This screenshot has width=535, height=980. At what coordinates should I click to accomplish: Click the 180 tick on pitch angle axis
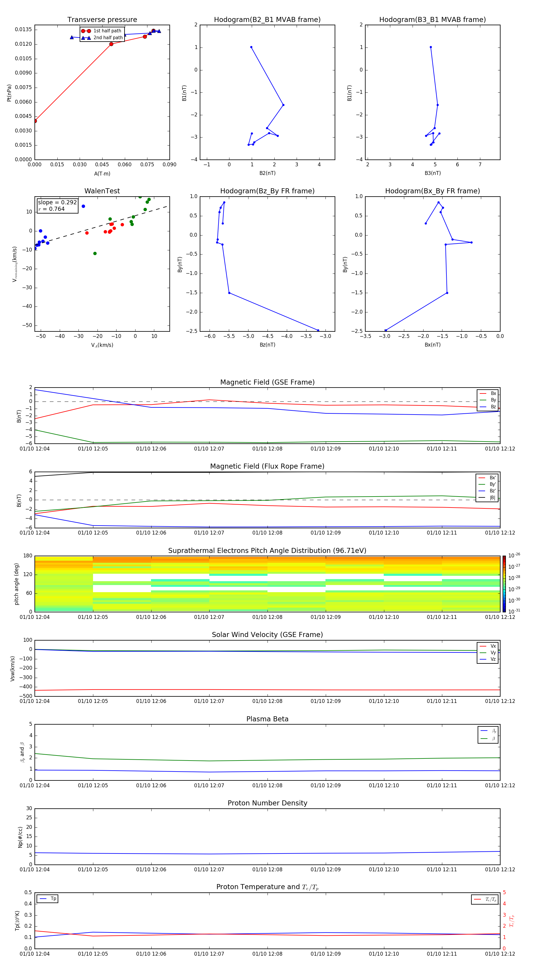tap(28, 556)
